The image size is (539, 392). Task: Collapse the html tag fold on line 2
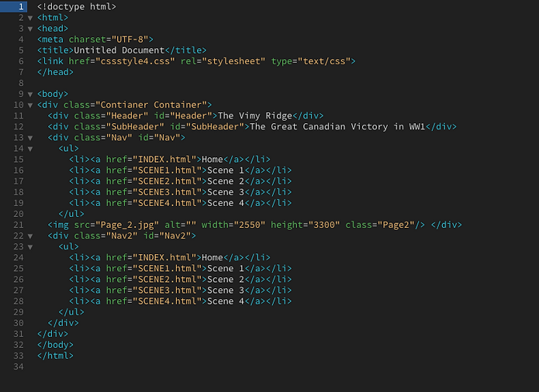30,18
